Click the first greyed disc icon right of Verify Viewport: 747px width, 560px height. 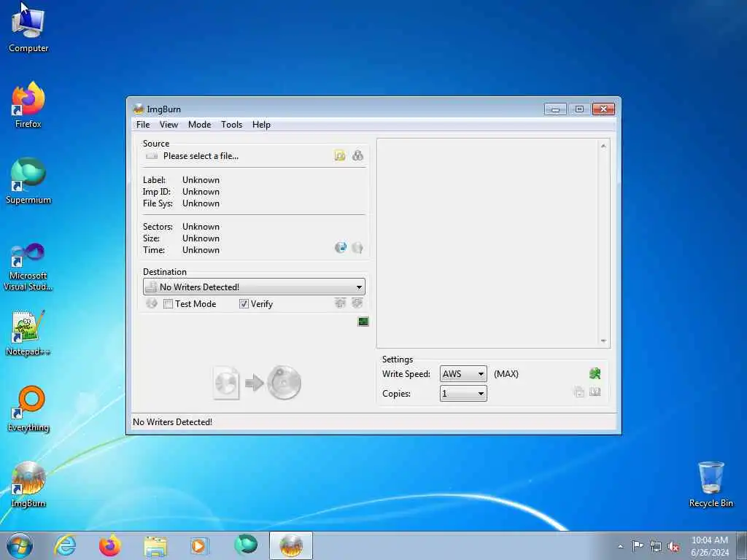[340, 303]
